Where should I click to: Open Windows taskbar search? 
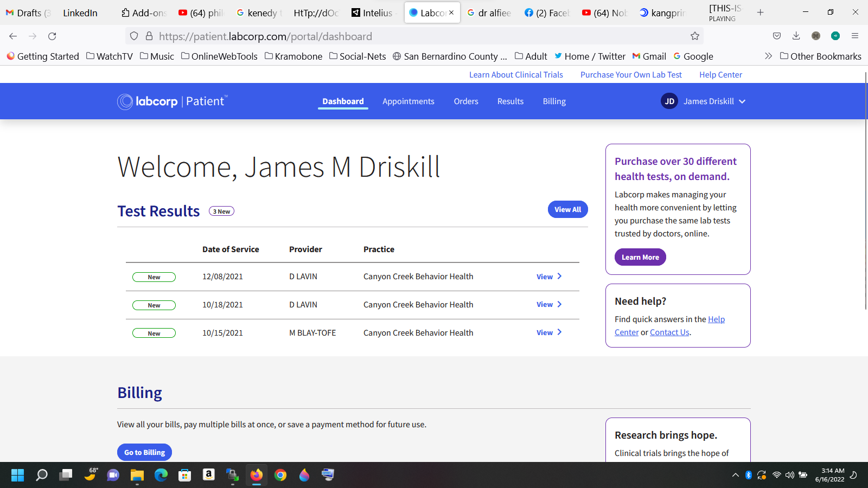point(42,475)
